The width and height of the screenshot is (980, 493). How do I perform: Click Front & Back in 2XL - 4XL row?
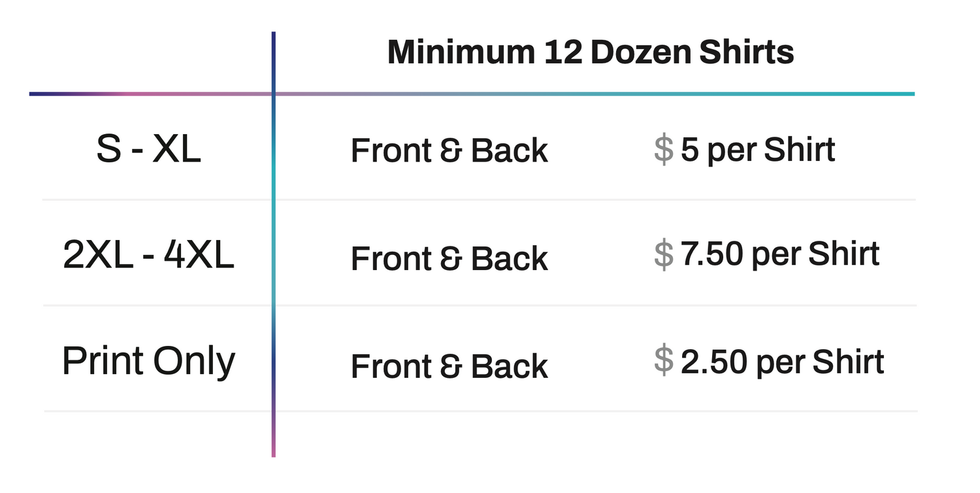[449, 258]
